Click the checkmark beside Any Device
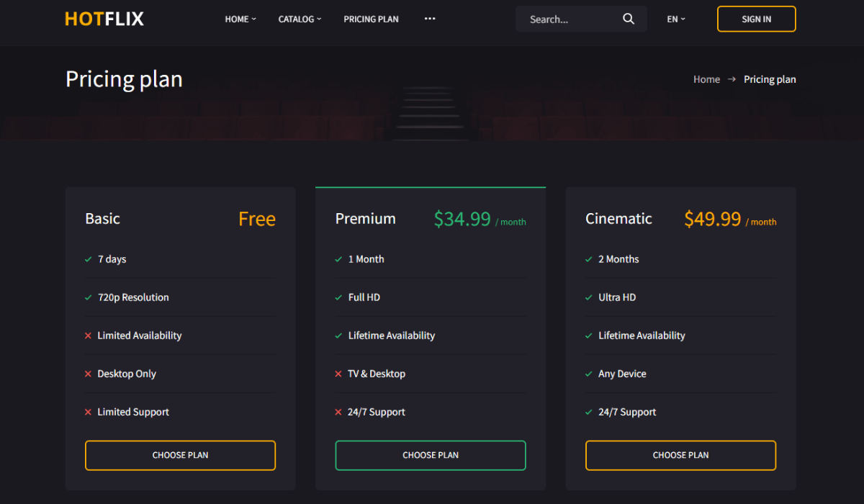 tap(589, 374)
